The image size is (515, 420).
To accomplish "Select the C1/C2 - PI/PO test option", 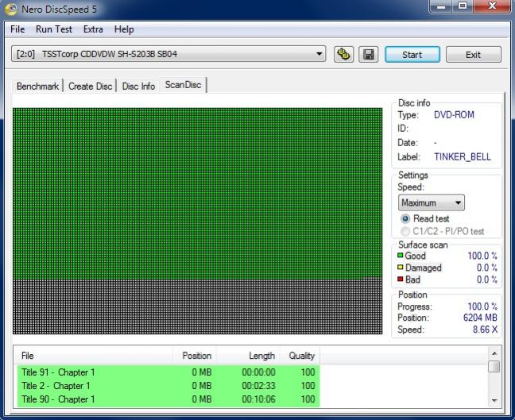I will 405,231.
